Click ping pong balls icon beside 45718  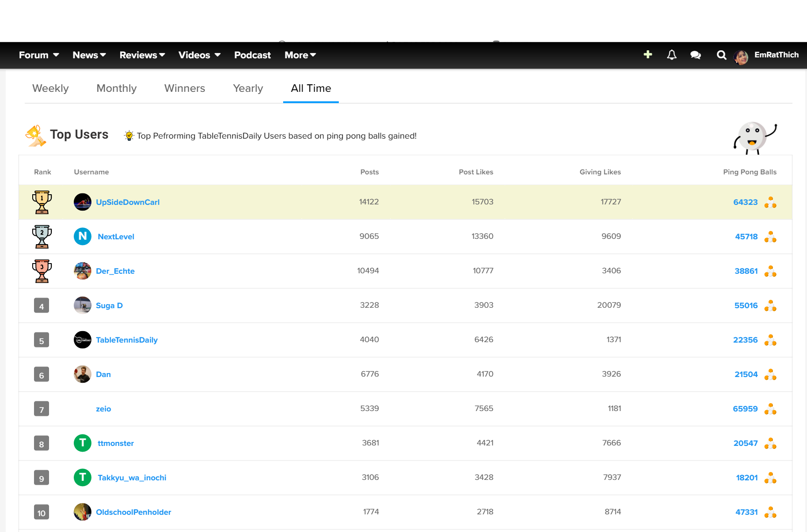point(770,237)
